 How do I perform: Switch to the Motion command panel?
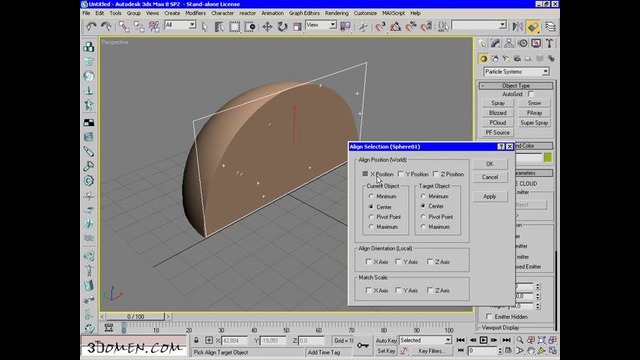[522, 43]
